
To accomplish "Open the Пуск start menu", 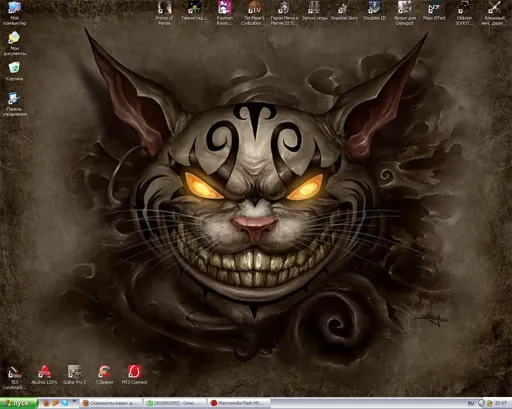I will tap(19, 403).
